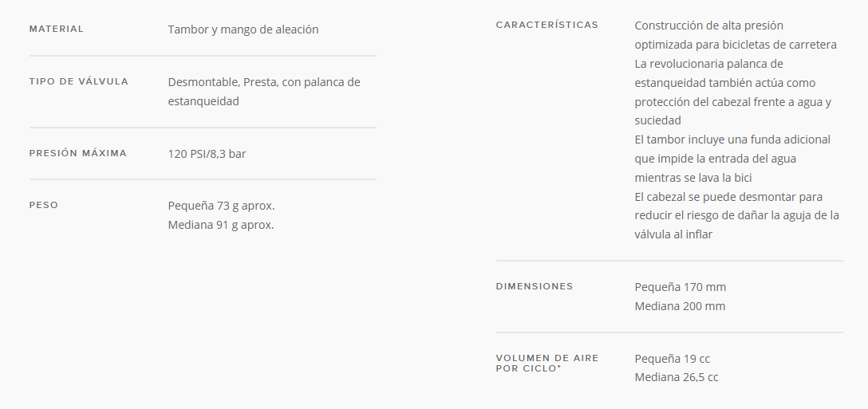The image size is (868, 409).
Task: Select the text Tambor y mango de aleación
Action: pyautogui.click(x=243, y=29)
